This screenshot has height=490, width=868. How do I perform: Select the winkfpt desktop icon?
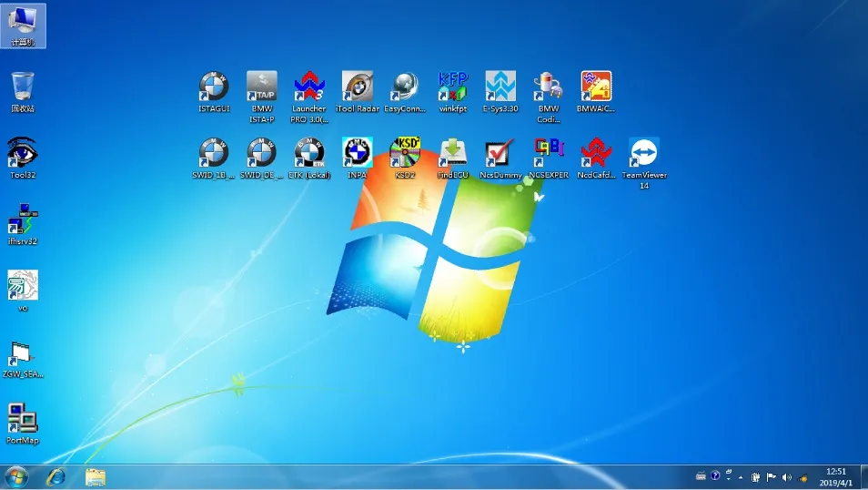452,87
